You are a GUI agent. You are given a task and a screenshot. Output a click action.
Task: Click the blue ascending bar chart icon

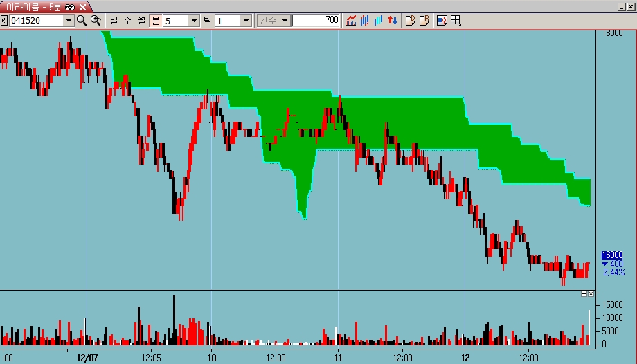pos(378,20)
